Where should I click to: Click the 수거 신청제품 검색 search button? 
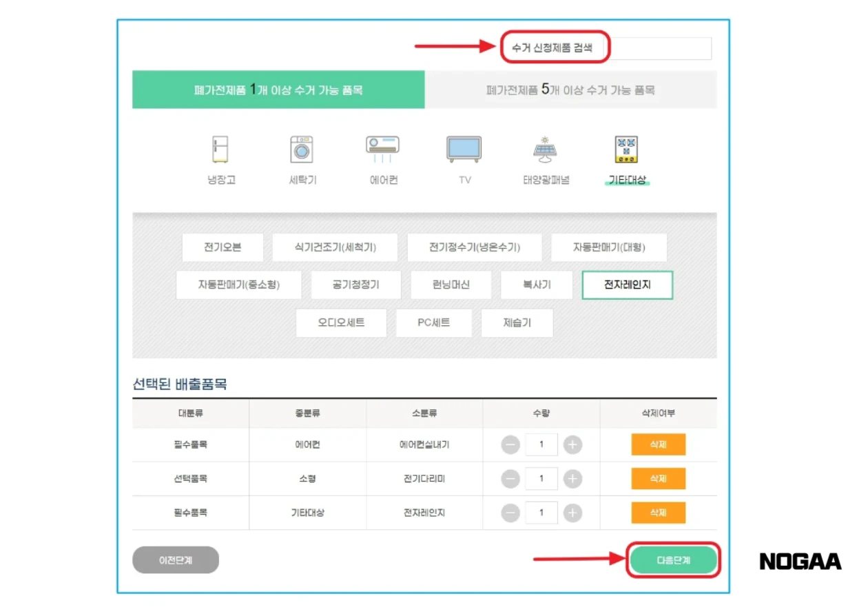pos(555,48)
